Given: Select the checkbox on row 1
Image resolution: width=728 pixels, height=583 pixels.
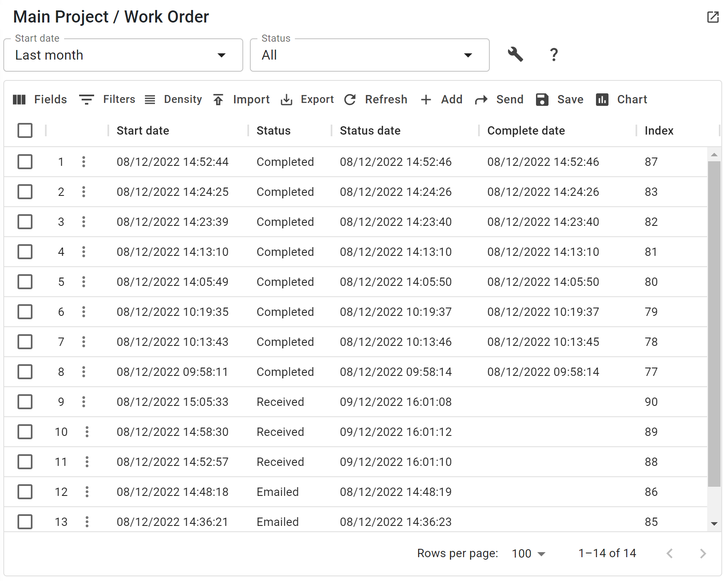Looking at the screenshot, I should 25,162.
